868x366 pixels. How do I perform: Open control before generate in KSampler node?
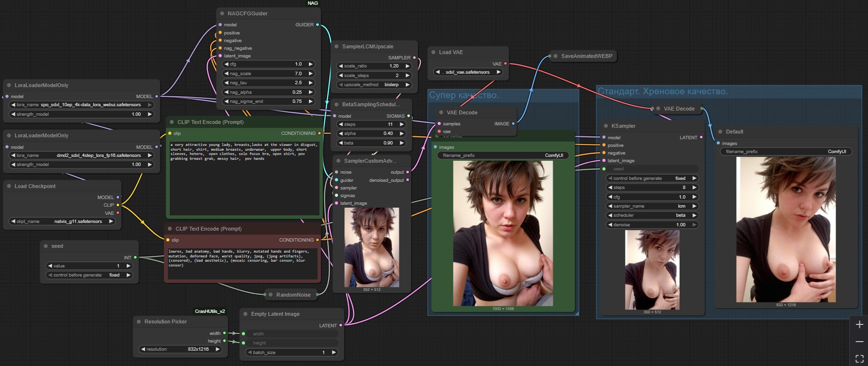652,178
